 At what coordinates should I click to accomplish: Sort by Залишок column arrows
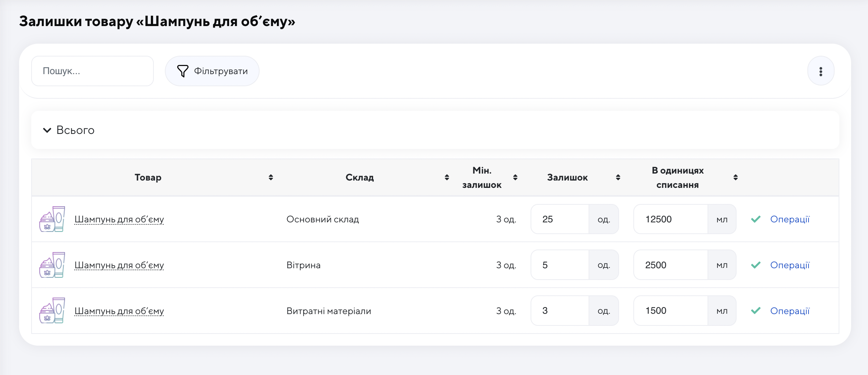click(x=618, y=178)
